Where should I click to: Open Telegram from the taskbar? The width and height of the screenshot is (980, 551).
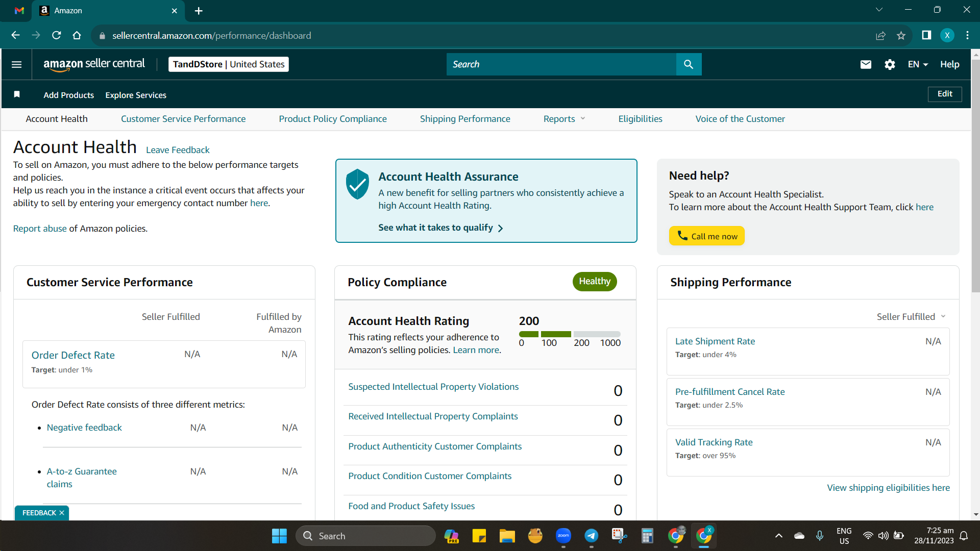point(591,536)
